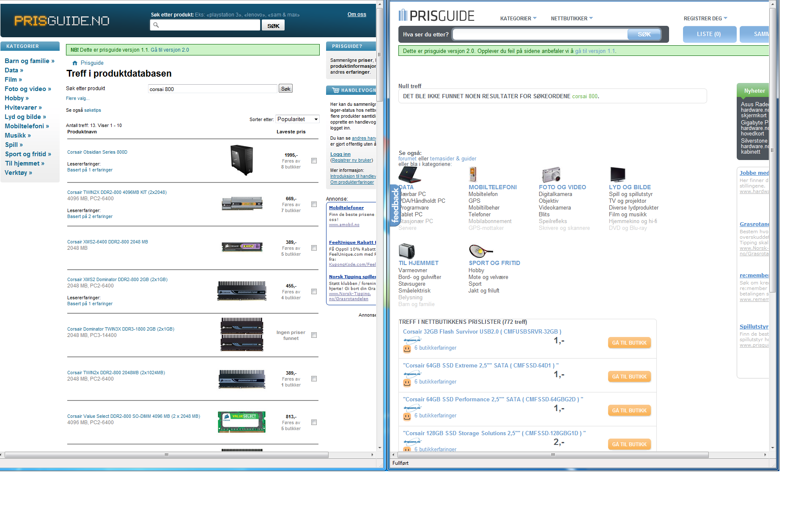Click the Hva ser du etter search field
This screenshot has height=508, width=812.
click(x=540, y=34)
